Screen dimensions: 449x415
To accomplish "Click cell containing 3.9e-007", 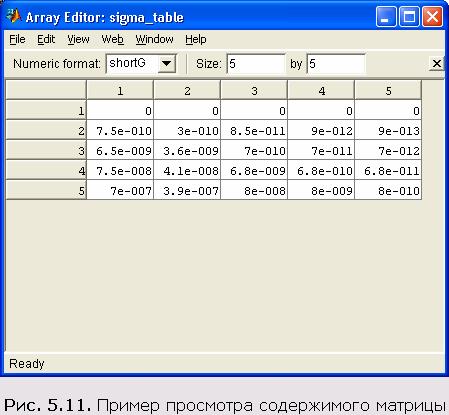I will click(x=187, y=190).
